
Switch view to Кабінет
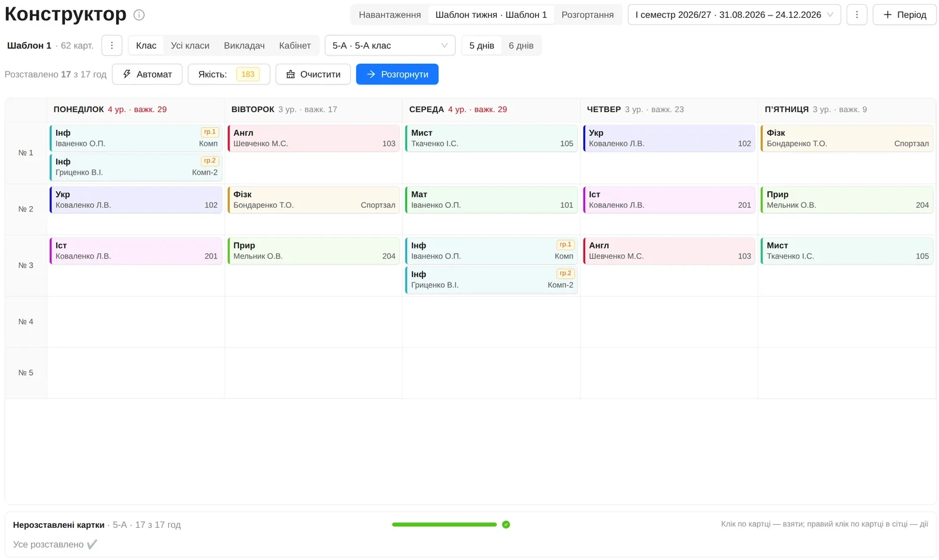(x=295, y=45)
